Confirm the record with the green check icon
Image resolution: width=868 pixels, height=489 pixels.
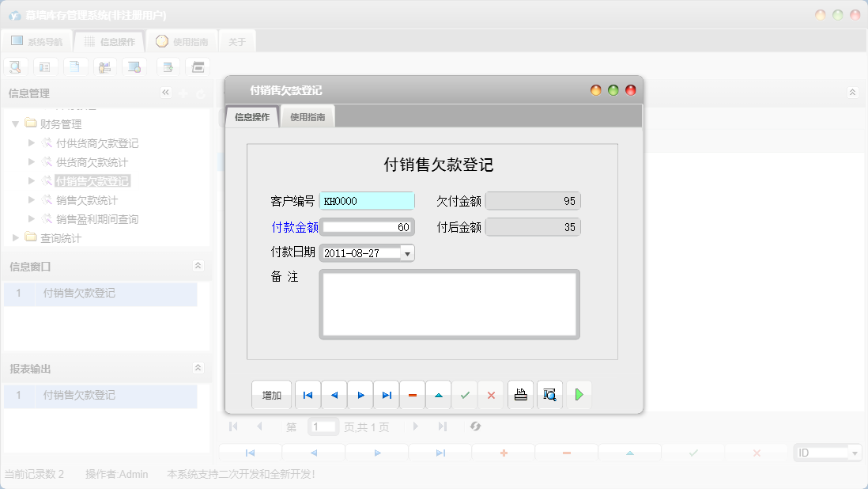(x=465, y=395)
